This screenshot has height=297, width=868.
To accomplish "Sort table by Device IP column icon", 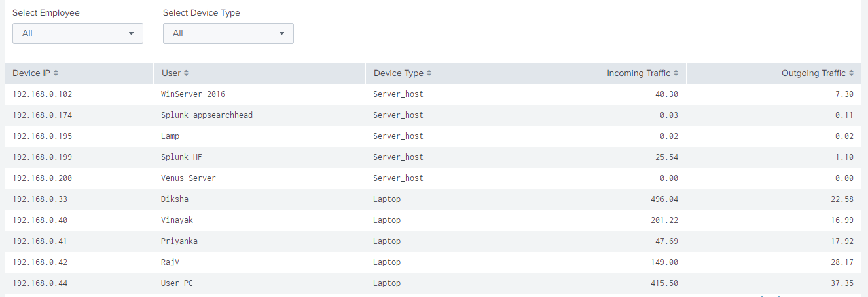I will pyautogui.click(x=56, y=73).
